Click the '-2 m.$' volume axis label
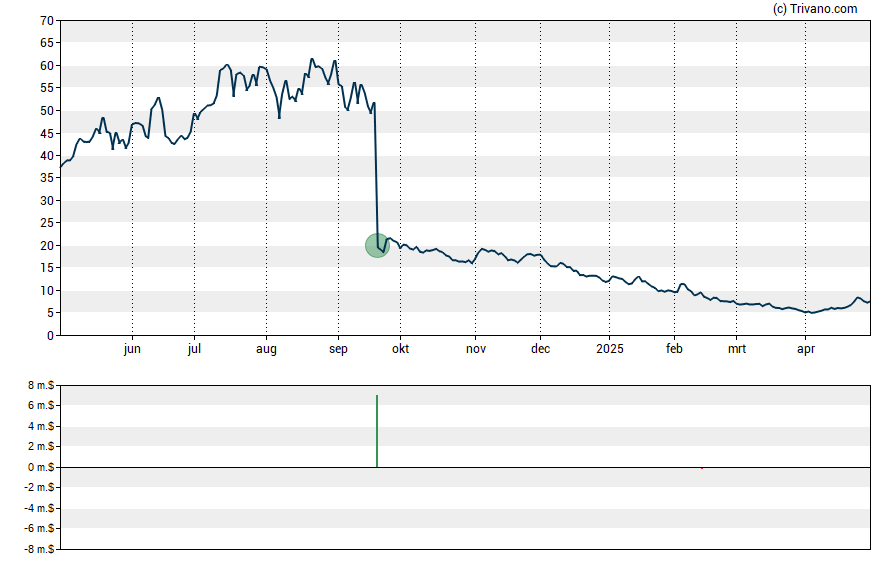 coord(39,487)
